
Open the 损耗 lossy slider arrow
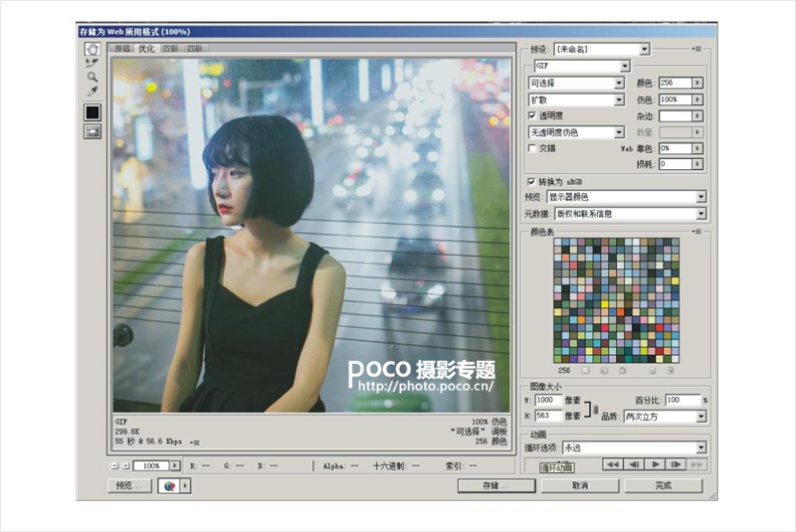click(x=697, y=164)
